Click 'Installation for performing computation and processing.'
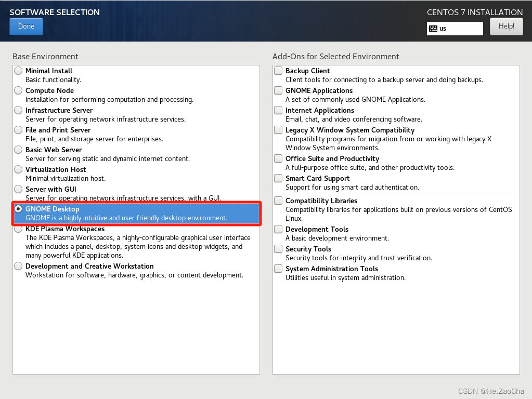 [109, 99]
